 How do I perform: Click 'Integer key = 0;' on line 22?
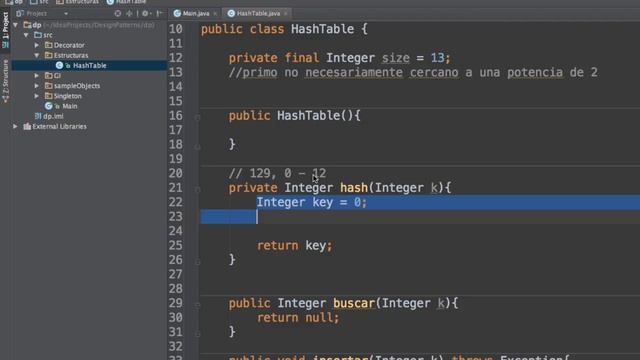pos(311,202)
